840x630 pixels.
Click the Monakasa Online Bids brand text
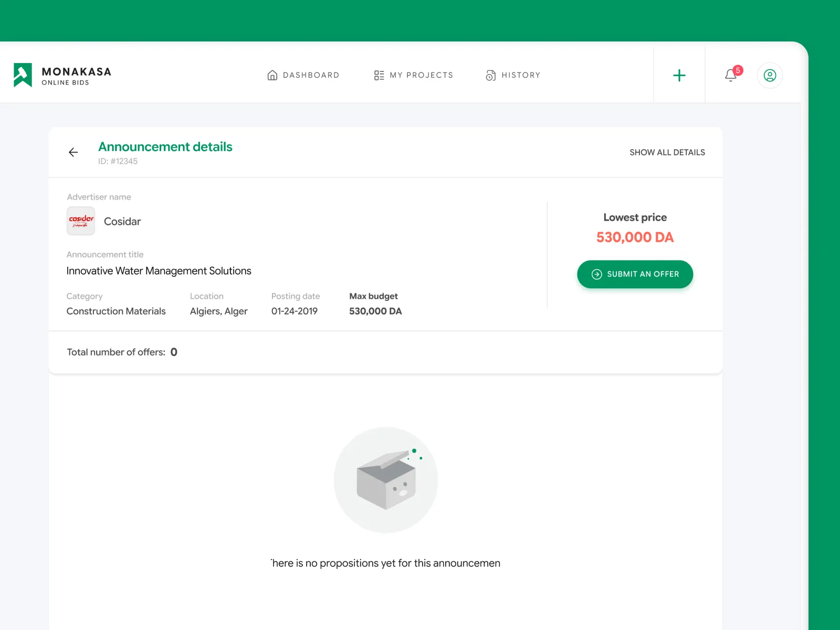(76, 76)
